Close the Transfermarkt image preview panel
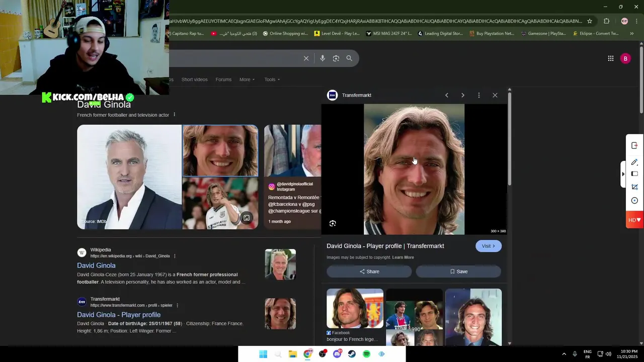This screenshot has width=644, height=362. click(x=495, y=95)
